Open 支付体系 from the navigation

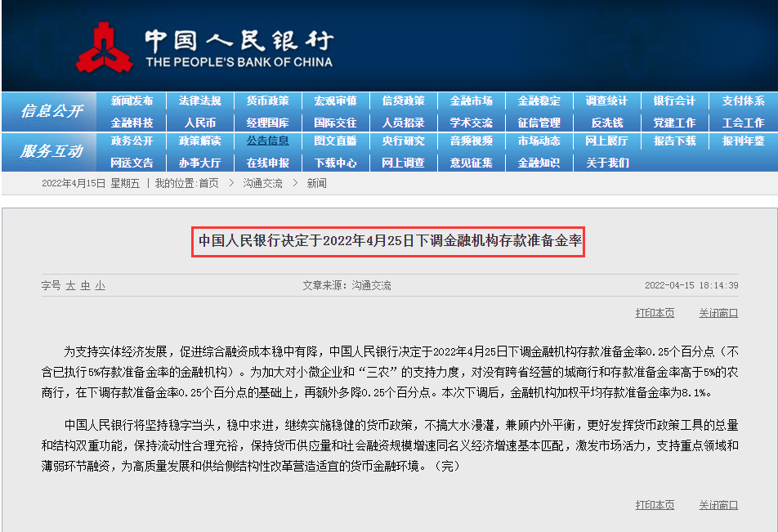[744, 101]
